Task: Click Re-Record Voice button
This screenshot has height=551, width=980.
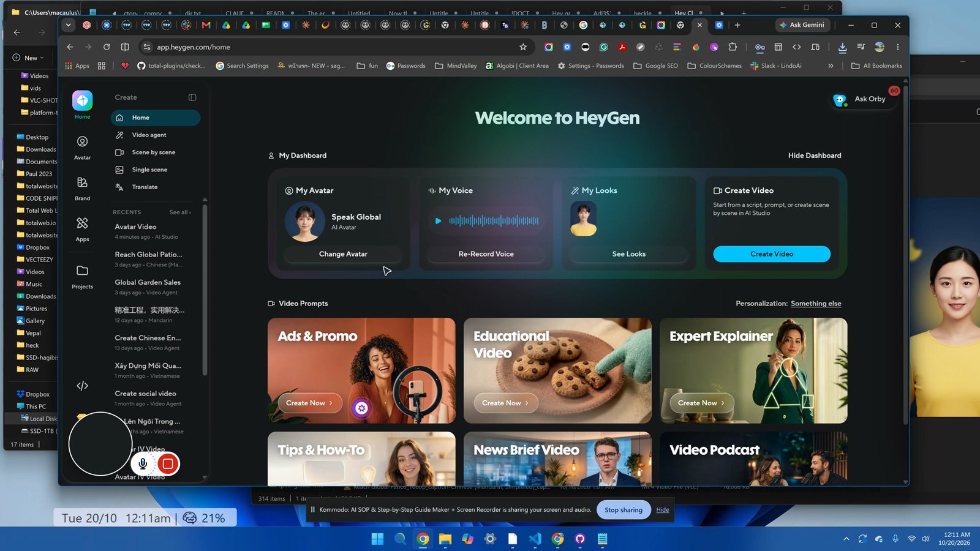Action: [486, 254]
